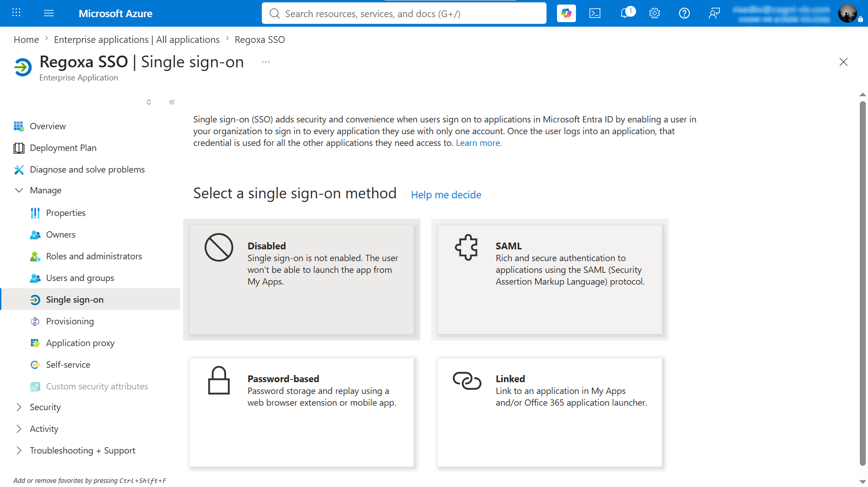868x487 pixels.
Task: Choose the SAML sign-on method title
Action: 509,246
